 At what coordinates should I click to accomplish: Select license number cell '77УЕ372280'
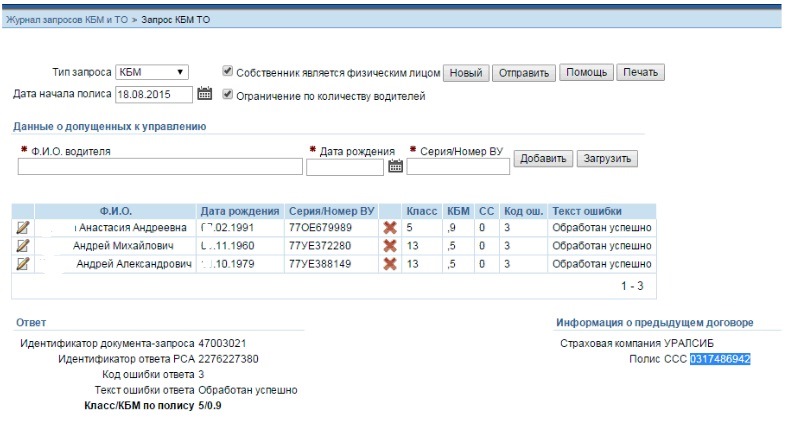point(320,246)
